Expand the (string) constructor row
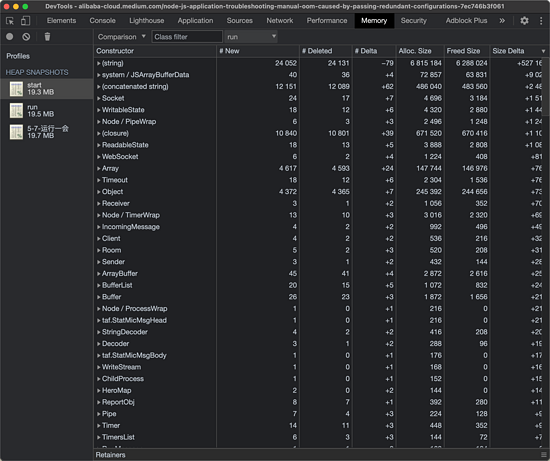 99,64
